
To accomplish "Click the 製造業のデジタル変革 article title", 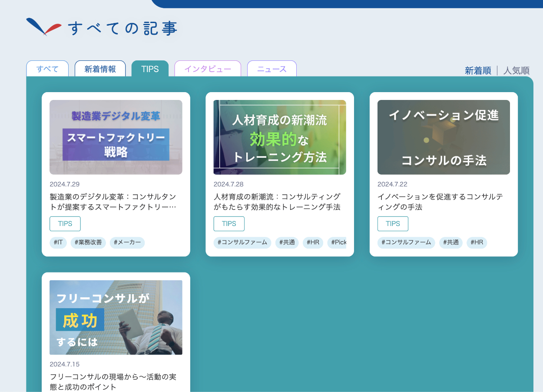I will click(113, 202).
